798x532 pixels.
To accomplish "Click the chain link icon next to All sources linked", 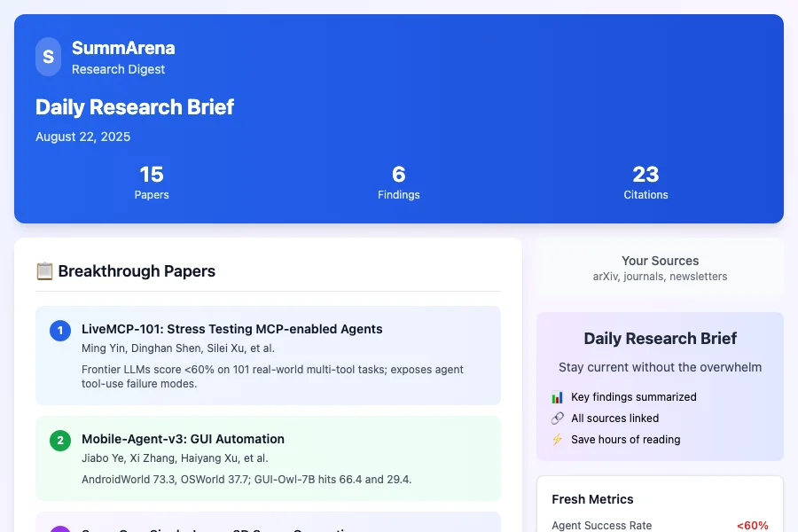I will [x=559, y=418].
